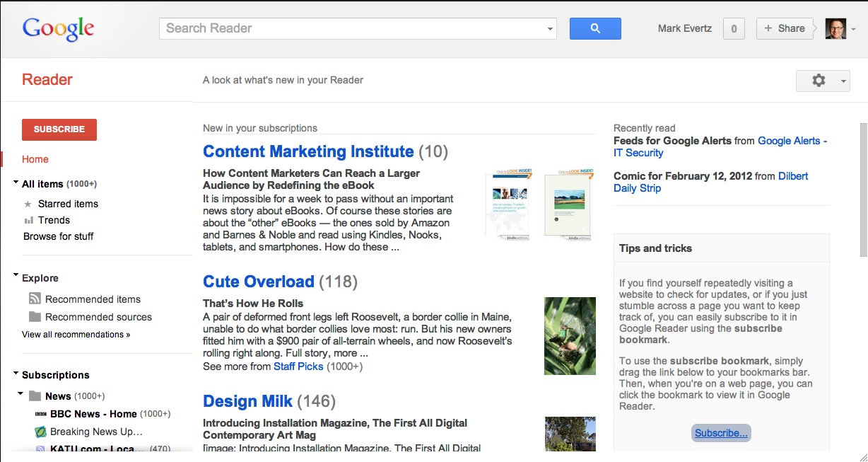Click the RSS icon beside Recommended items
868x462 pixels.
[35, 299]
